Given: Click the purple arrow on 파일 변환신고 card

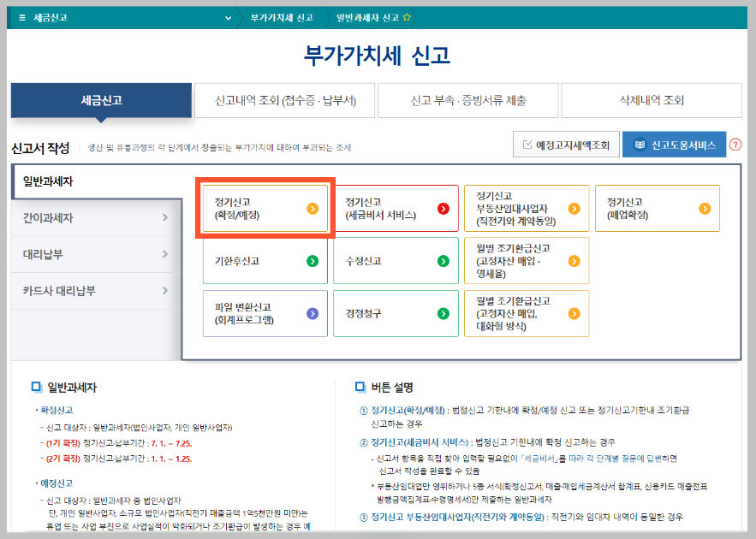Looking at the screenshot, I should coord(313,313).
